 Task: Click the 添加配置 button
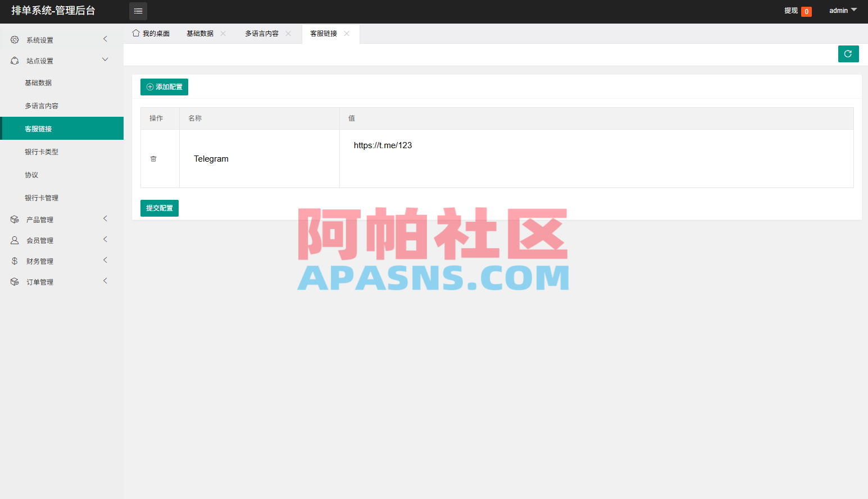pos(164,87)
